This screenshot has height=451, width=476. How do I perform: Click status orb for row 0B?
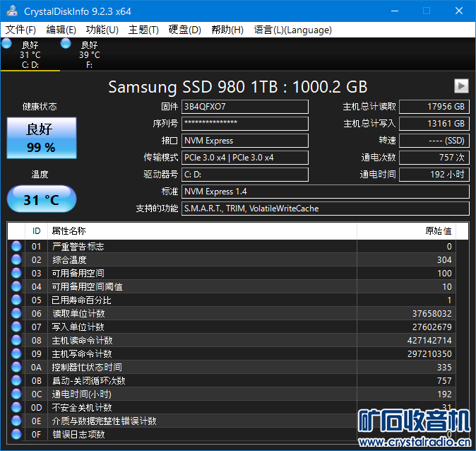(x=16, y=380)
